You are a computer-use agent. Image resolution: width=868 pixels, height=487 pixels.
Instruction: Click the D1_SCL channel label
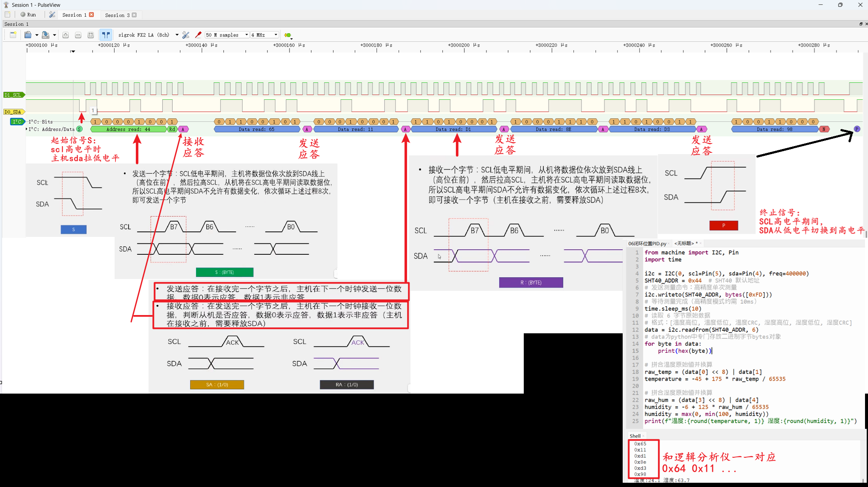[13, 95]
